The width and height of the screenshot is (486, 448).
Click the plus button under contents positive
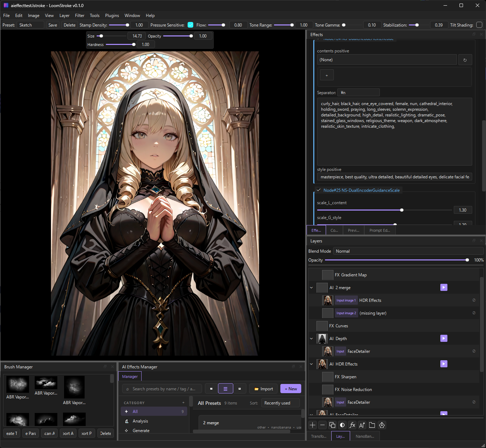click(327, 75)
